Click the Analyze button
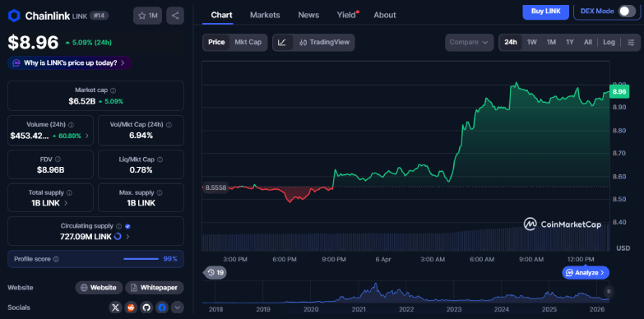644x319 pixels. 586,272
